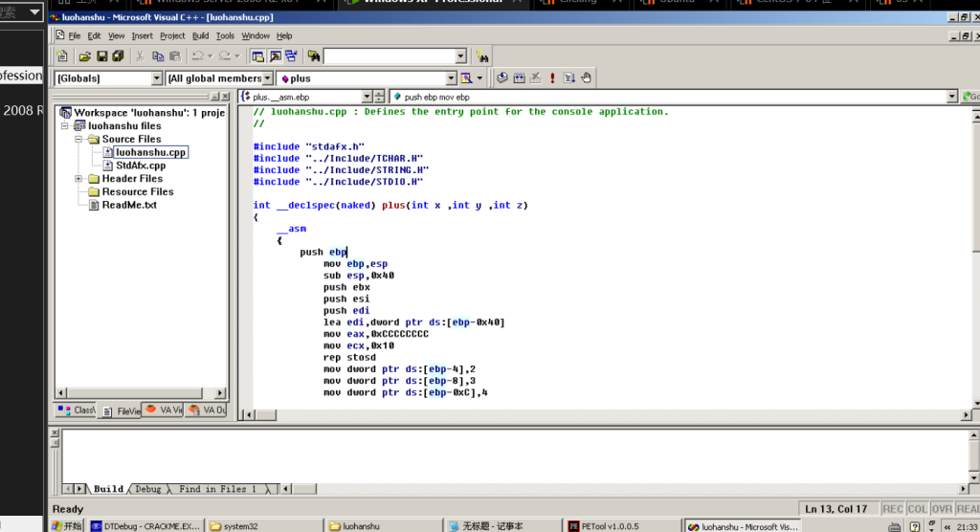Click the Execute Program red exclamation icon
The image size is (980, 532).
point(552,78)
